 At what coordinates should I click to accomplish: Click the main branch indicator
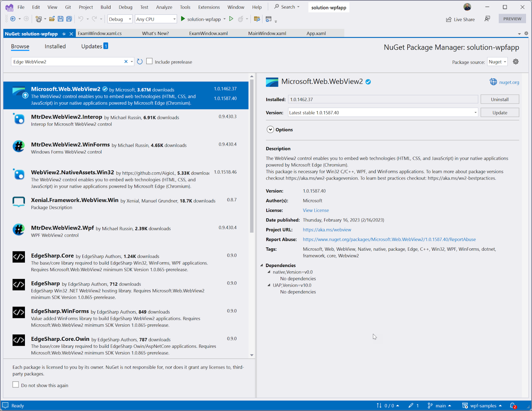pos(440,406)
